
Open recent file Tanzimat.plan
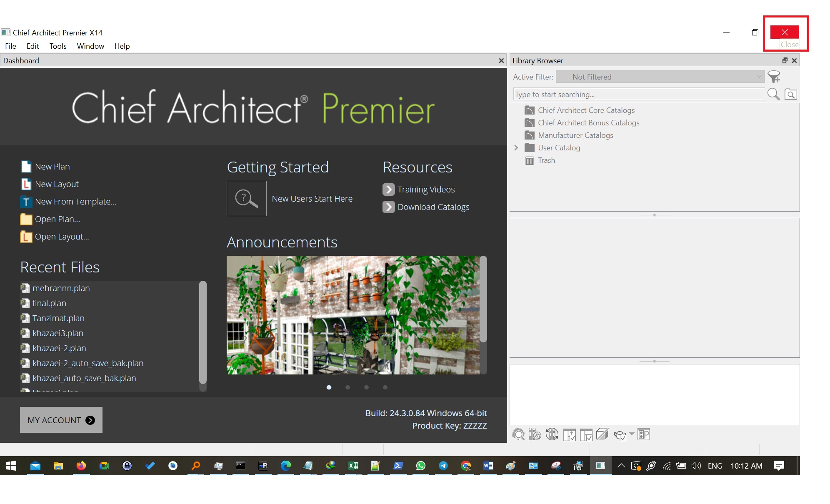(58, 318)
